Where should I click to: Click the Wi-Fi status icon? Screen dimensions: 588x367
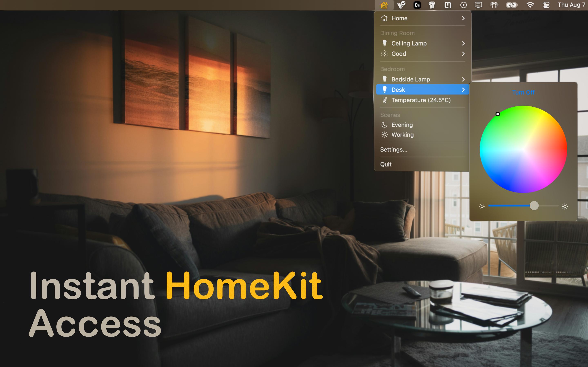pyautogui.click(x=530, y=5)
